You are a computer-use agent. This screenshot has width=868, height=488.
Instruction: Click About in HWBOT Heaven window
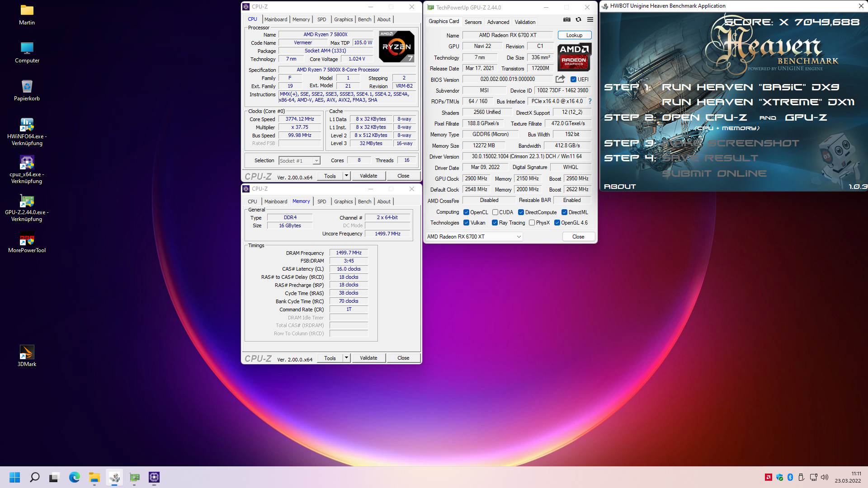[x=620, y=187]
